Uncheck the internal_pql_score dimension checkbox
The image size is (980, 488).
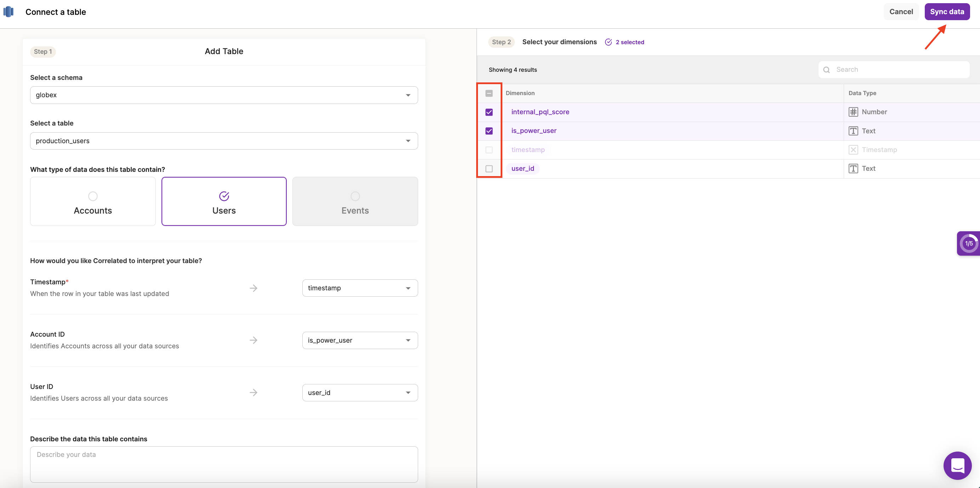click(x=489, y=112)
